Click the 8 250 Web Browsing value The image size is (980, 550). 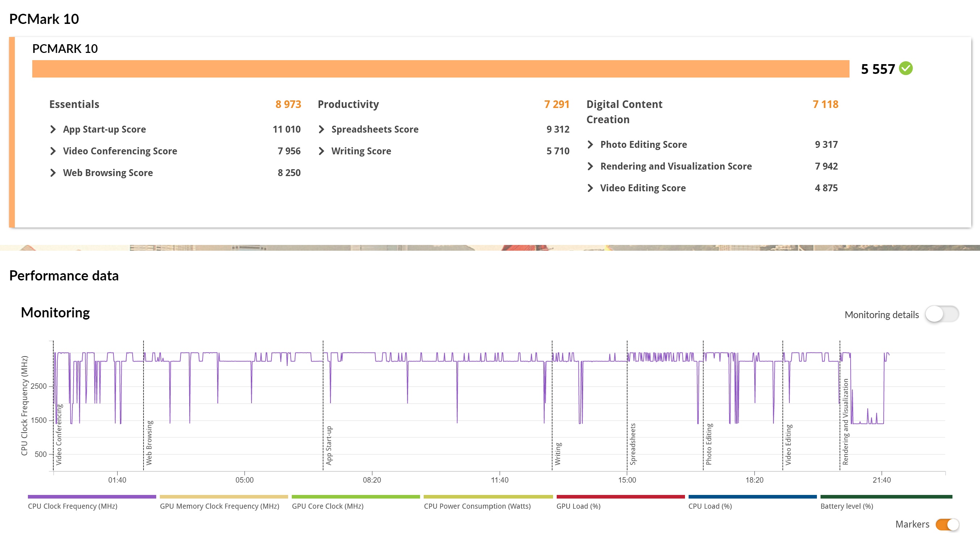[289, 173]
